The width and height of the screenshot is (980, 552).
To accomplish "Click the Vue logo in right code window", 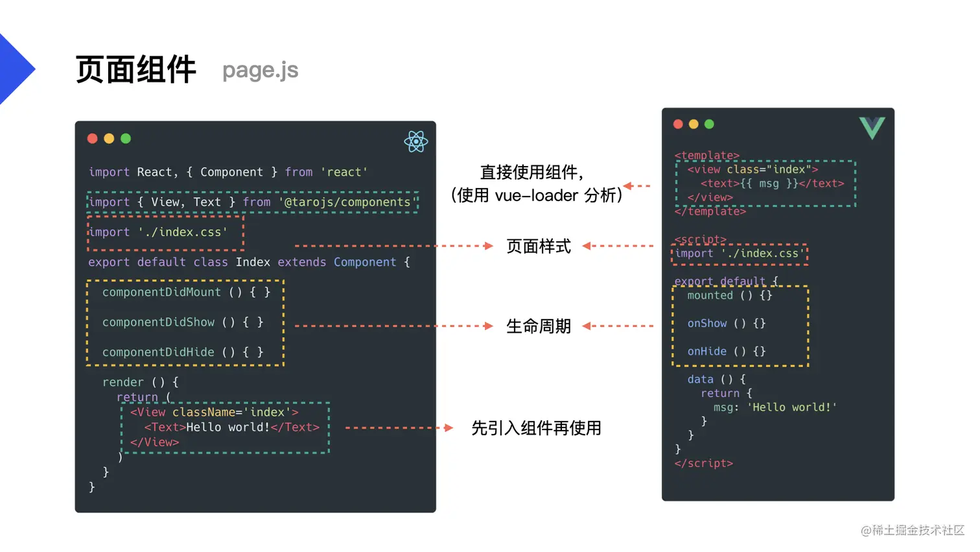I will tap(872, 128).
